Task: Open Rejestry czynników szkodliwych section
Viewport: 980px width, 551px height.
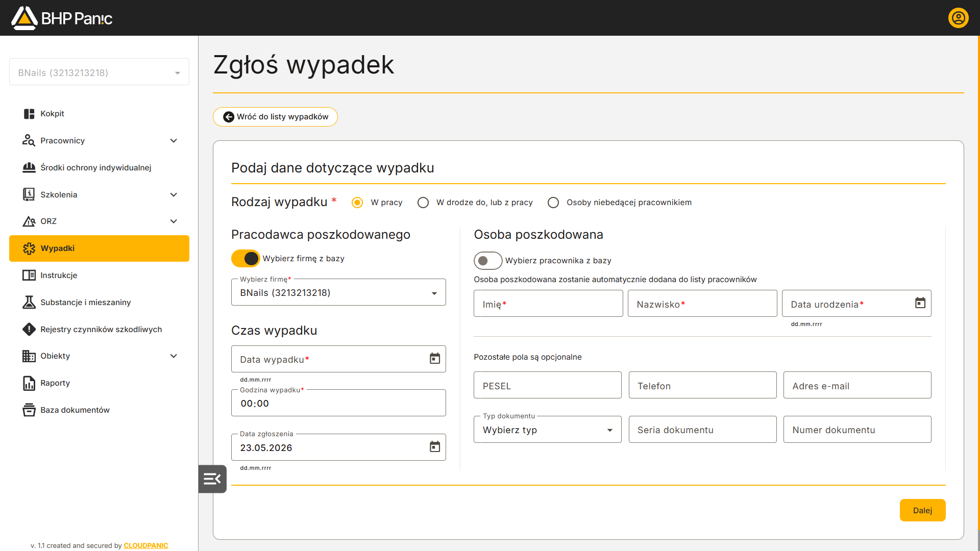Action: [x=99, y=329]
